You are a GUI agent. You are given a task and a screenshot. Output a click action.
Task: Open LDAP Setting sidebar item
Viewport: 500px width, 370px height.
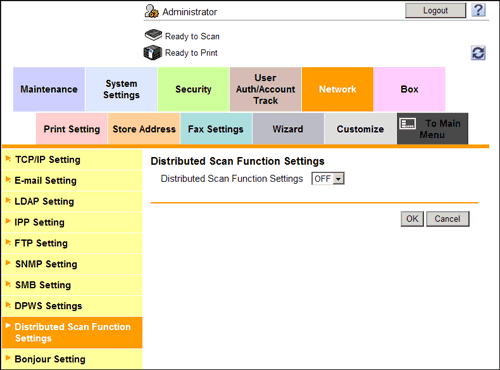tap(72, 201)
